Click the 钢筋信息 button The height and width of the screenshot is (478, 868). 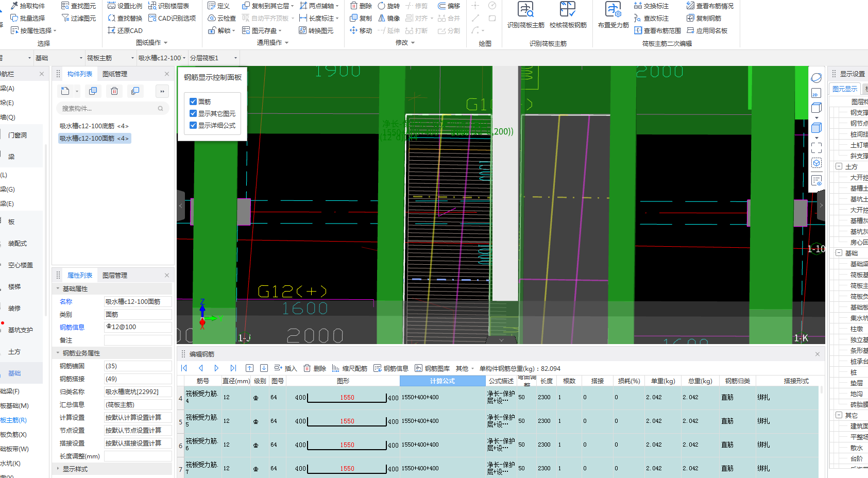391,368
